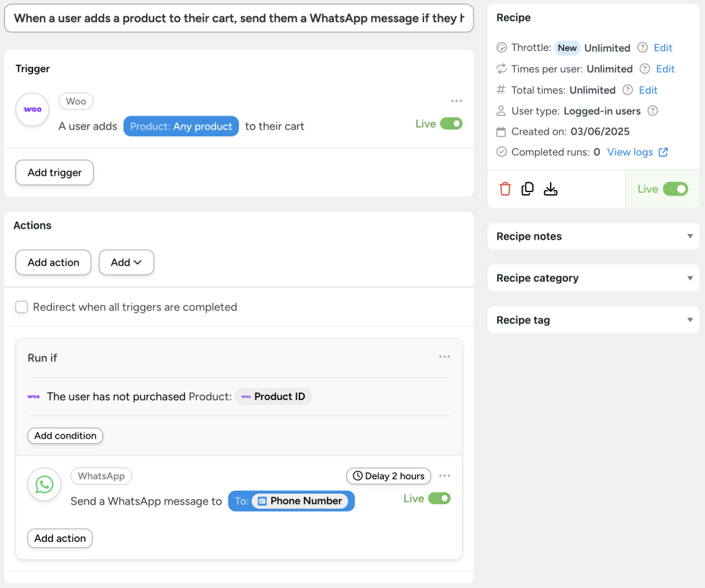
Task: Click the external link icon next to View logs
Action: pos(662,151)
